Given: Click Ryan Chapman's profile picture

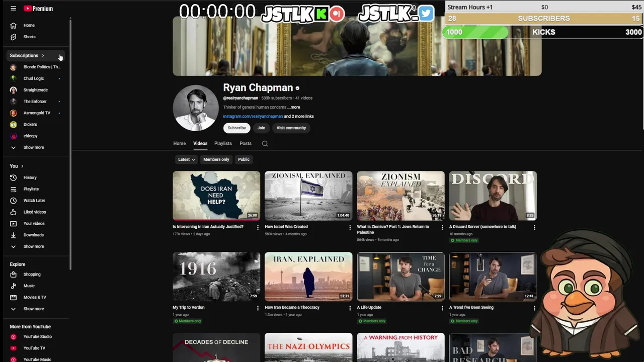Looking at the screenshot, I should pos(196,108).
